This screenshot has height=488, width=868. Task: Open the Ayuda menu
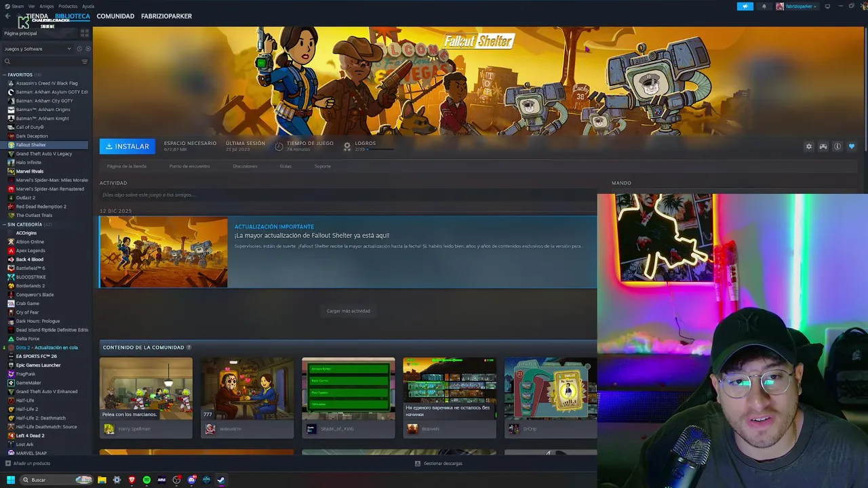(88, 6)
